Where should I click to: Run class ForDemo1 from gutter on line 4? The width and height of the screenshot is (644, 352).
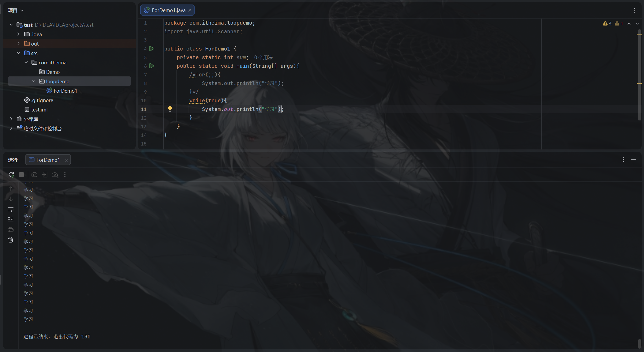[152, 49]
